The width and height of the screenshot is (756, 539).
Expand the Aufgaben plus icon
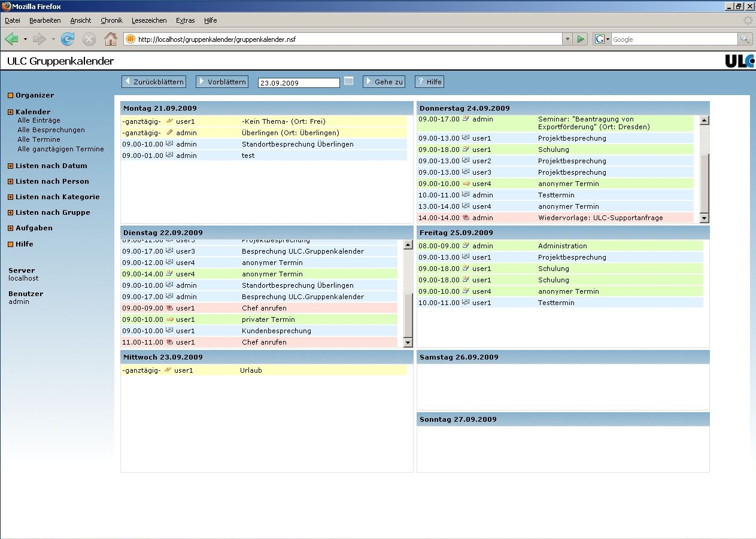[11, 228]
